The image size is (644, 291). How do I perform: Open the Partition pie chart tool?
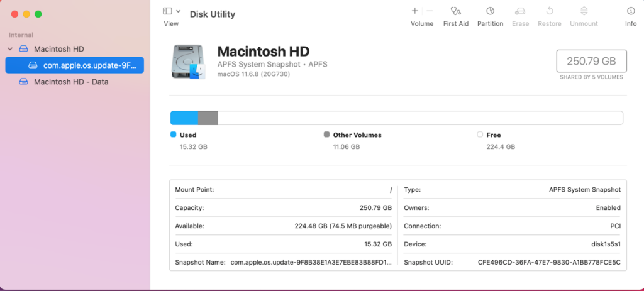[x=490, y=11]
